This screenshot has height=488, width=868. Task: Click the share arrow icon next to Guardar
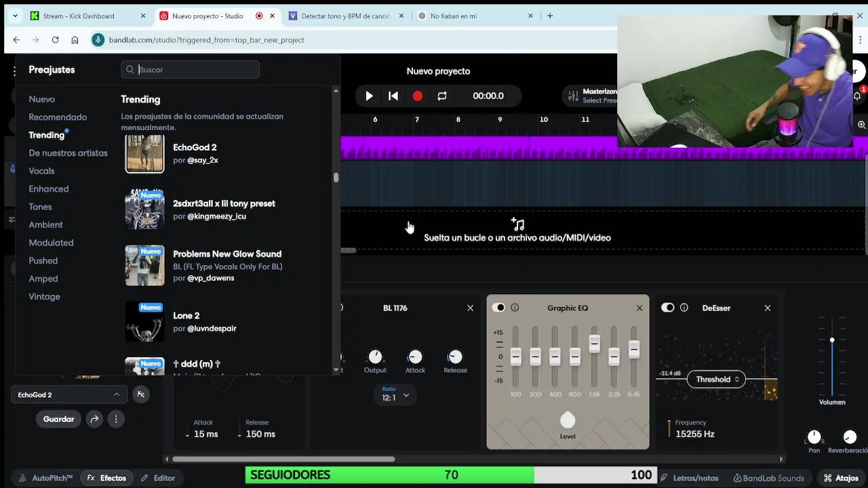[94, 419]
